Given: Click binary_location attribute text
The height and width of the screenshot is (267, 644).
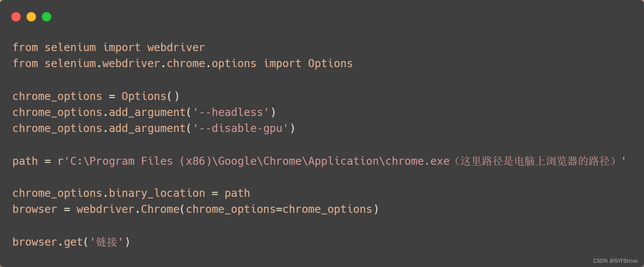Looking at the screenshot, I should tap(157, 193).
